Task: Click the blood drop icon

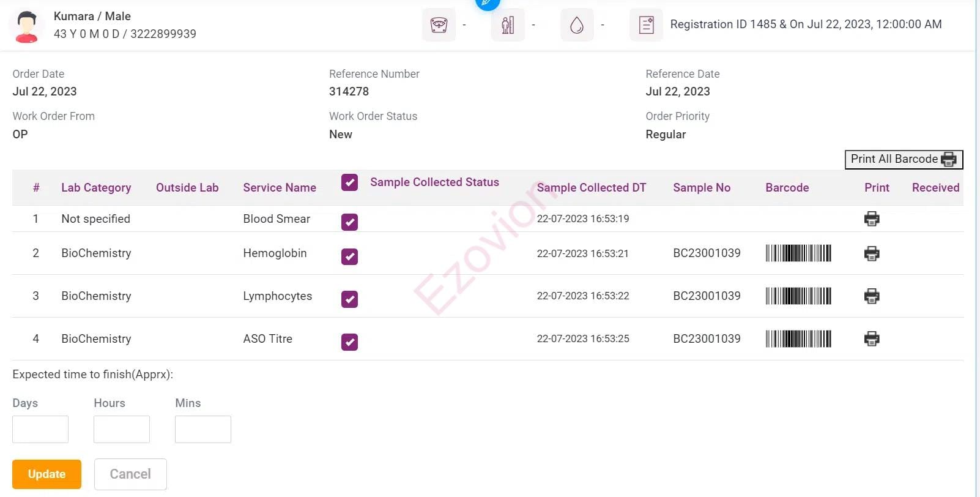Action: (x=577, y=25)
